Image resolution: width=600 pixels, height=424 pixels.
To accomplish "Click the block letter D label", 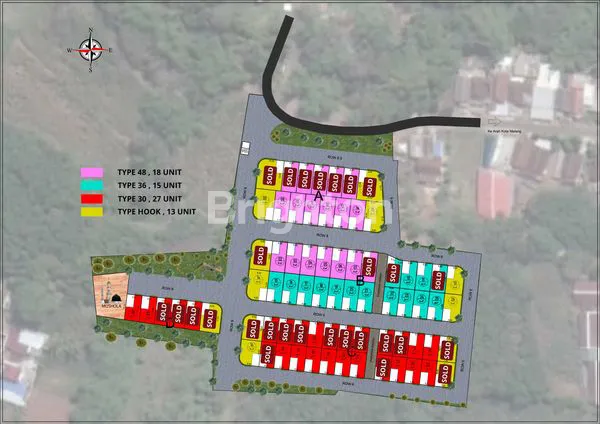I will pos(170,325).
